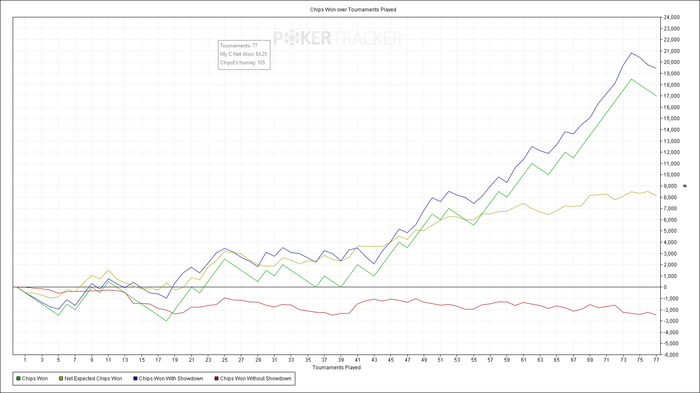Image resolution: width=700 pixels, height=393 pixels.
Task: Click the x-axis tick label 25
Action: [x=225, y=360]
